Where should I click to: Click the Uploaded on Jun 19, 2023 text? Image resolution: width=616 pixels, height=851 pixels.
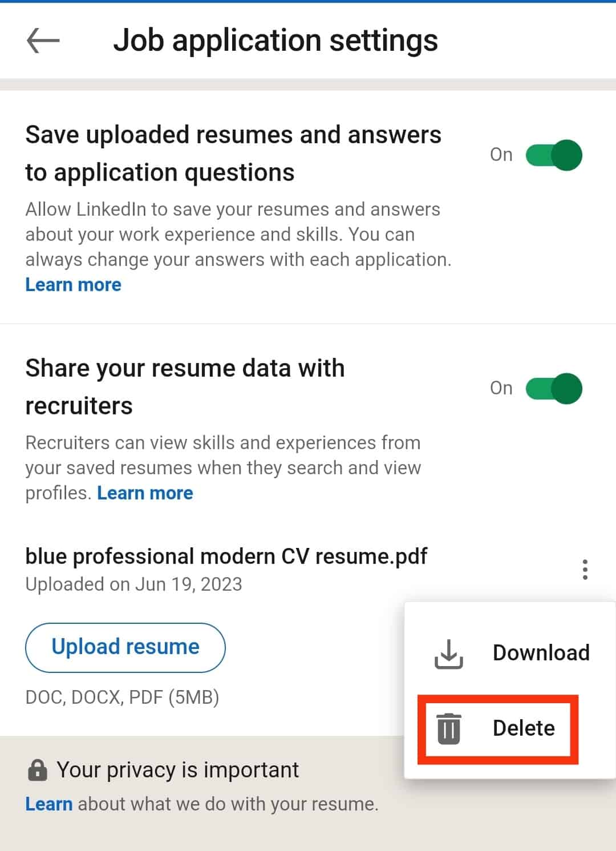pos(133,584)
